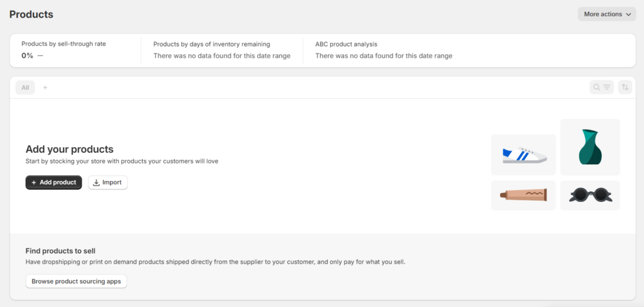This screenshot has width=644, height=307.
Task: Open Browse product sourcing apps
Action: (76, 281)
